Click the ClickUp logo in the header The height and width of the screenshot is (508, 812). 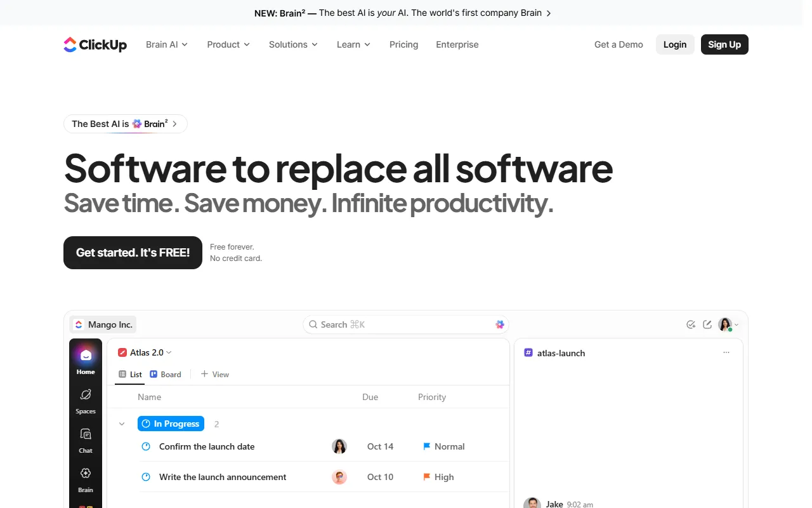point(95,44)
